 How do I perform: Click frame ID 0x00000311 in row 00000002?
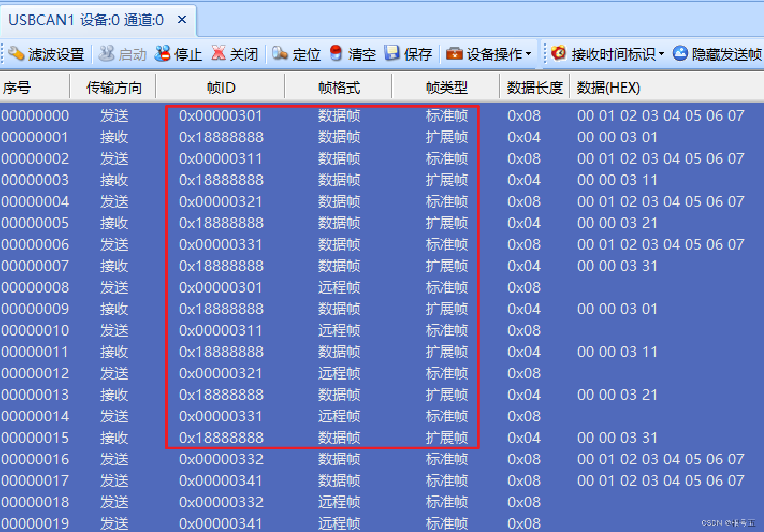pos(221,158)
